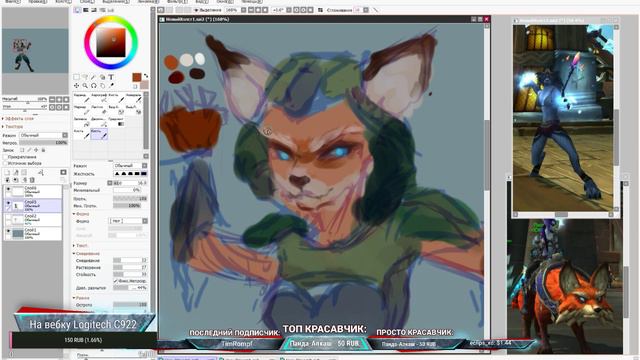The height and width of the screenshot is (360, 640).
Task: Click the navigator canvas thumbnail
Action: click(x=35, y=51)
